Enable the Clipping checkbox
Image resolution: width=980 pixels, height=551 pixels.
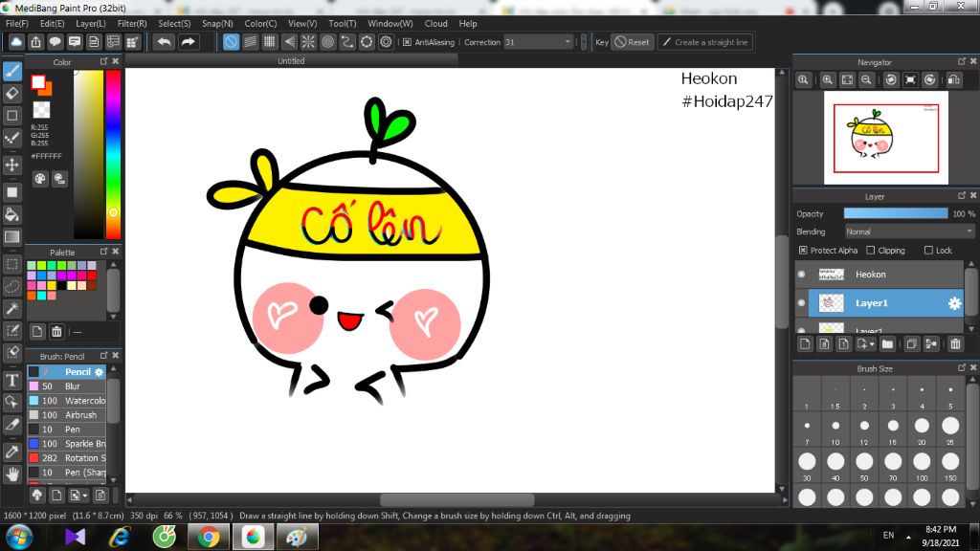pos(871,251)
